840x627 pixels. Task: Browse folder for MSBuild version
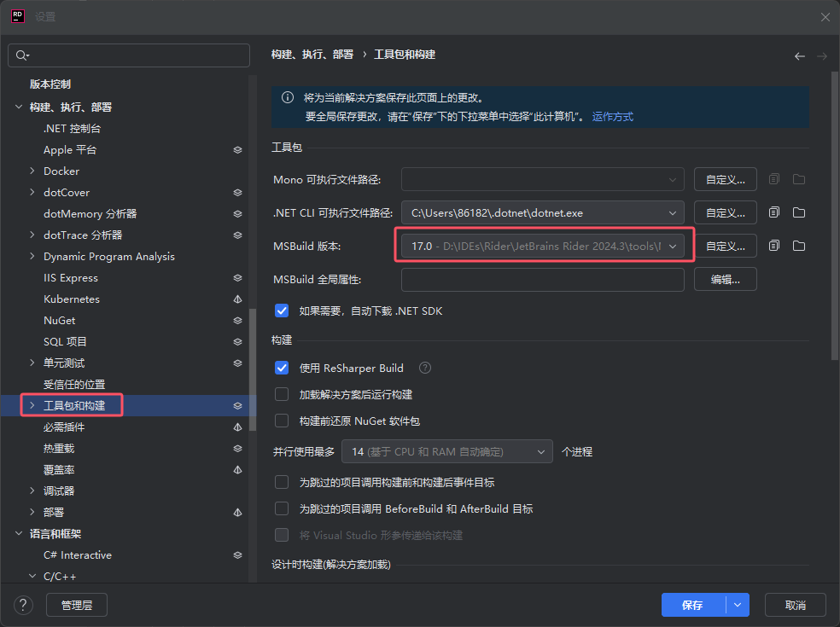(x=799, y=246)
